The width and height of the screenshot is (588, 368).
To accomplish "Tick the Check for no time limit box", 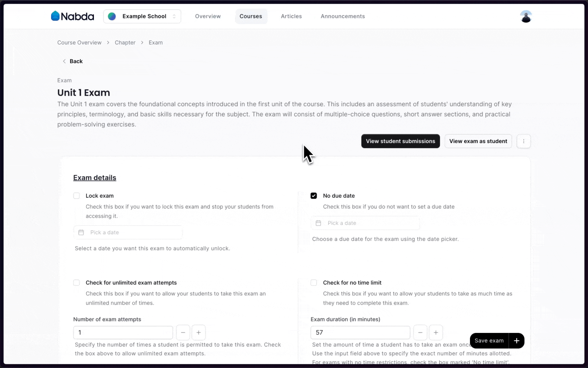I will click(314, 283).
